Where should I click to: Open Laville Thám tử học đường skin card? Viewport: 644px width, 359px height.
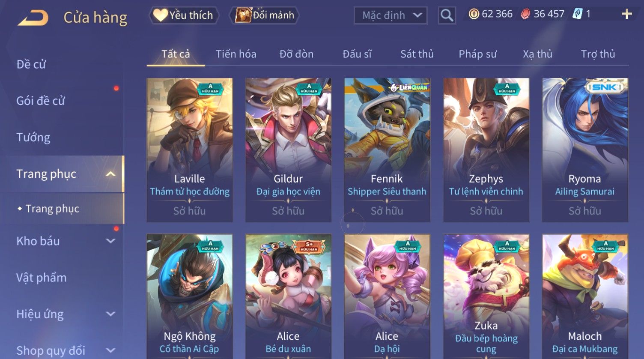tap(190, 150)
